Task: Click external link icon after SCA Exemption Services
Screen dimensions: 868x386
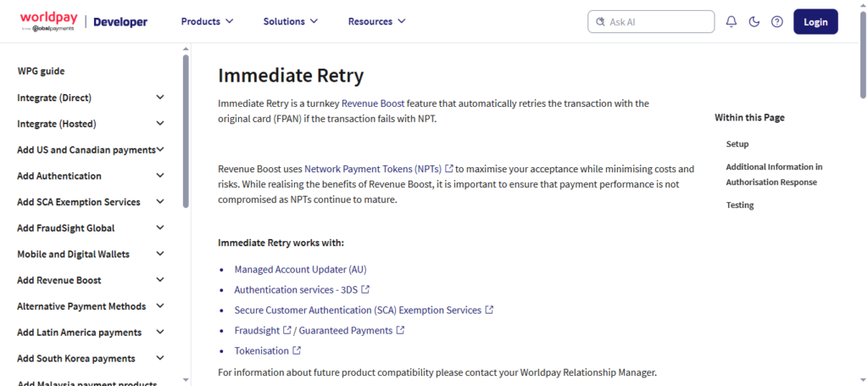Action: [x=489, y=310]
